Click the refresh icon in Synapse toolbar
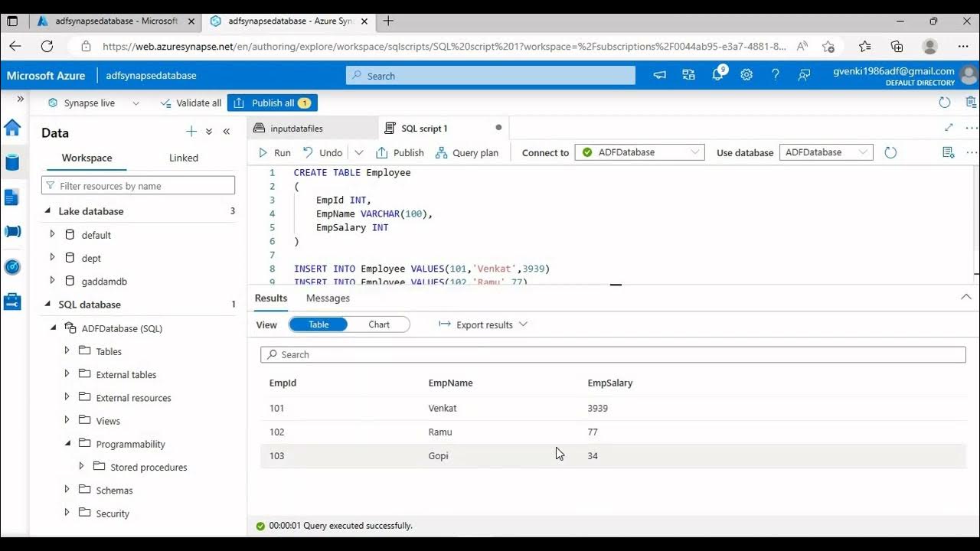The width and height of the screenshot is (980, 551). pyautogui.click(x=945, y=103)
